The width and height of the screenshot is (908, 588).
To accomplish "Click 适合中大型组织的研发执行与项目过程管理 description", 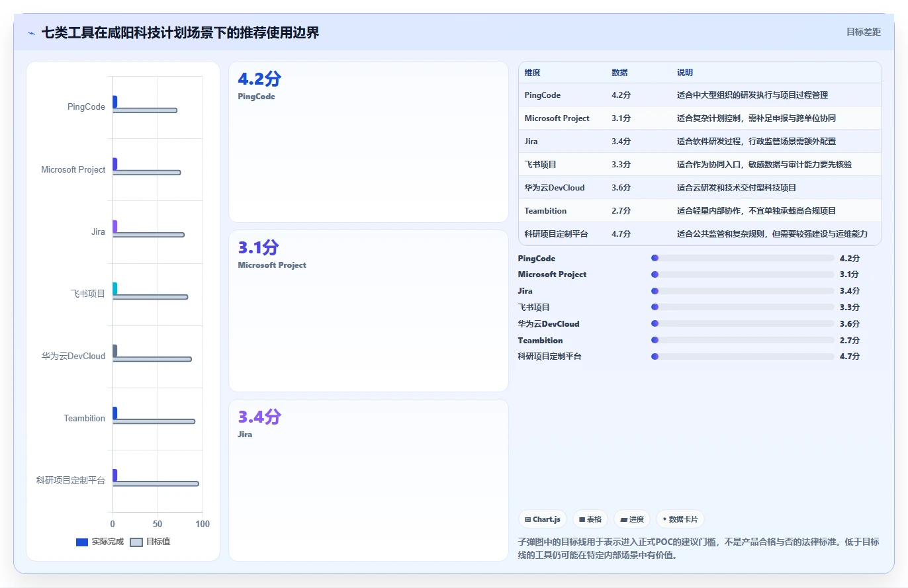I will (x=752, y=95).
